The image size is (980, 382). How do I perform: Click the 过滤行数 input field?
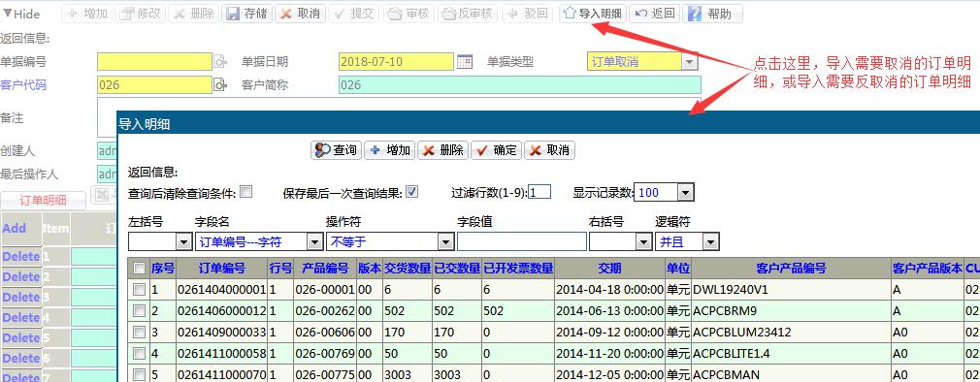(x=539, y=192)
